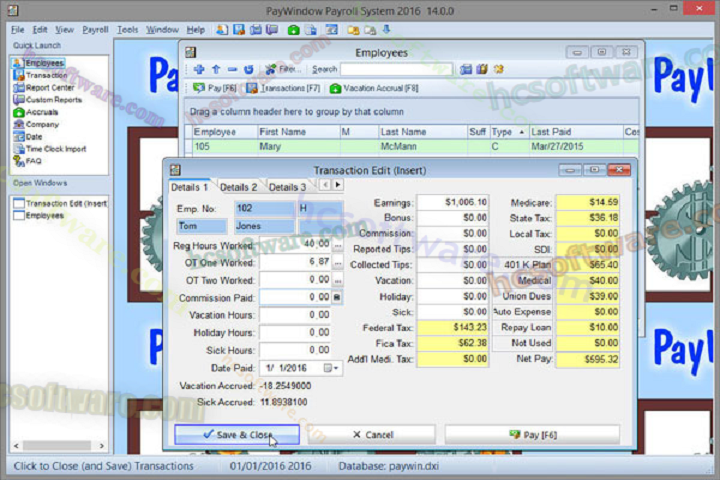Image resolution: width=720 pixels, height=480 pixels.
Task: Click the yellow star icon in Employees toolbar
Action: pos(499,69)
